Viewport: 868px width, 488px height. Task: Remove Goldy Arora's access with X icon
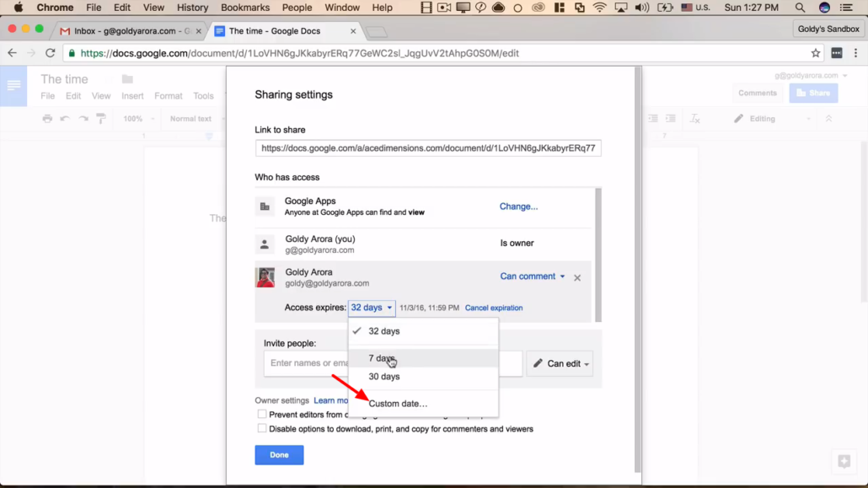pos(577,277)
